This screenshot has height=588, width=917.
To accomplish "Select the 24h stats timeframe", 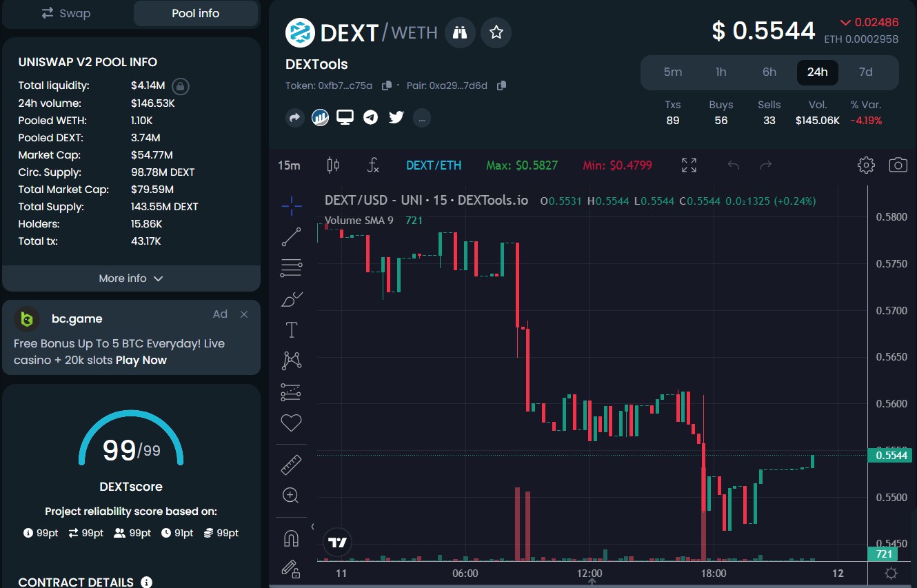I will point(818,72).
